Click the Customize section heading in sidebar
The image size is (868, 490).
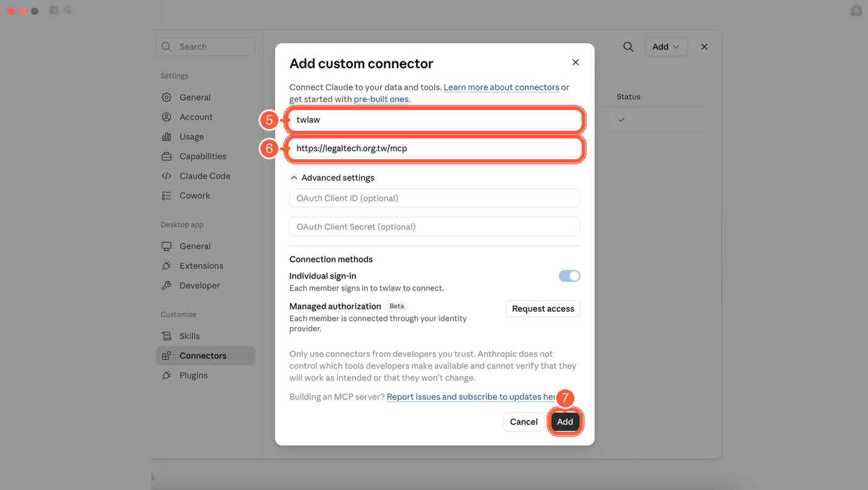179,315
